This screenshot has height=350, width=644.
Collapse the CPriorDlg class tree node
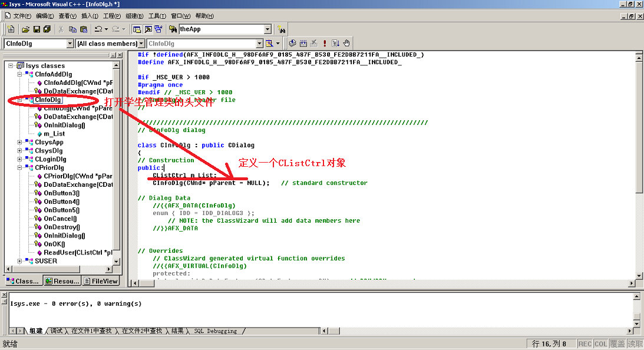19,167
